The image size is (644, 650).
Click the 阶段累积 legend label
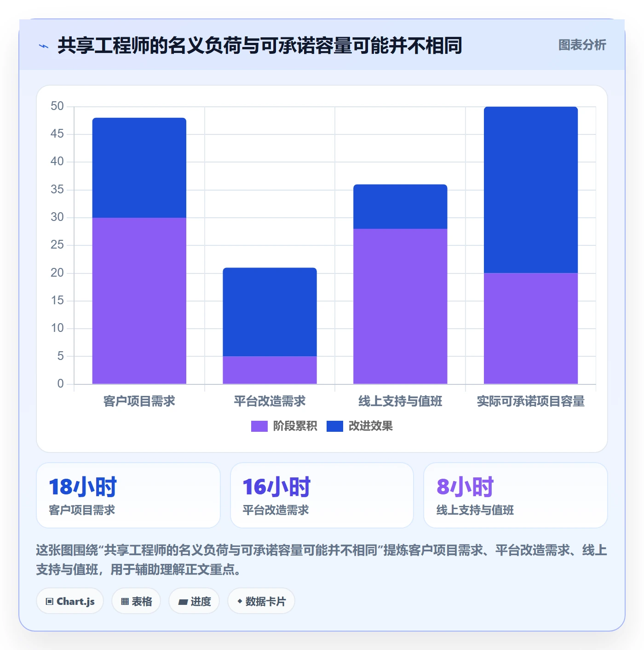click(x=295, y=426)
